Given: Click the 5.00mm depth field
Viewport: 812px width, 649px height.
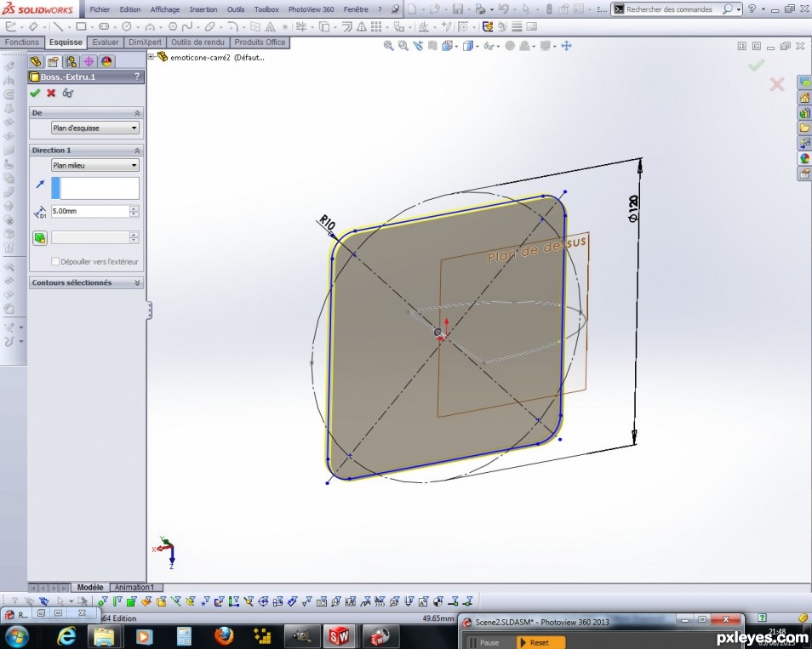Looking at the screenshot, I should coord(90,211).
